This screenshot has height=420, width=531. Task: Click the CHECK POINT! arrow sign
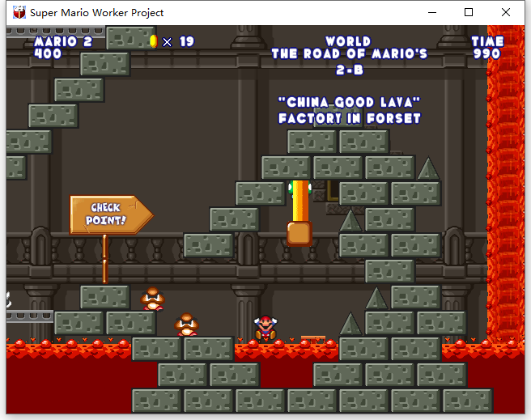click(x=111, y=214)
